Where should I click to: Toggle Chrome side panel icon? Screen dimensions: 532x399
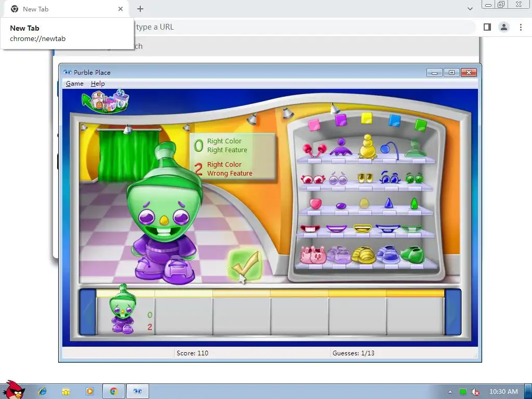487,27
